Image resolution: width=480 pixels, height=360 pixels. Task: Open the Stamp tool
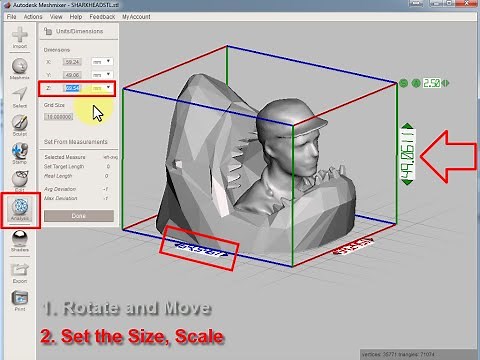tap(20, 153)
